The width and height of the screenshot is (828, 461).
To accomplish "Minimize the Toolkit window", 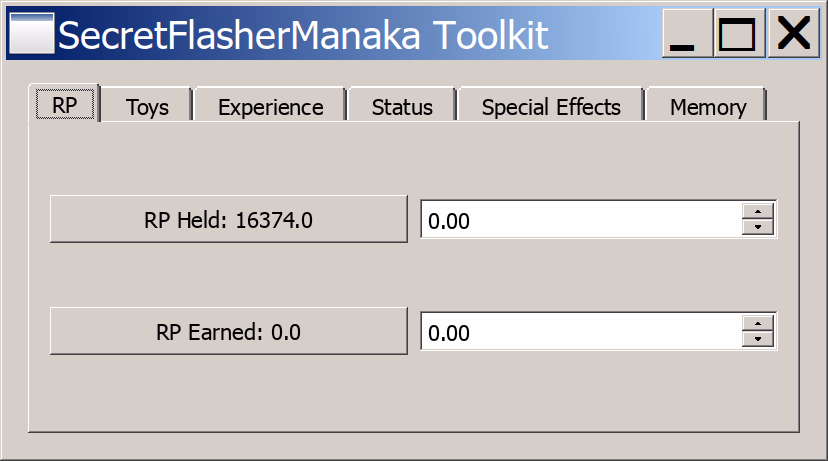I will pos(688,33).
